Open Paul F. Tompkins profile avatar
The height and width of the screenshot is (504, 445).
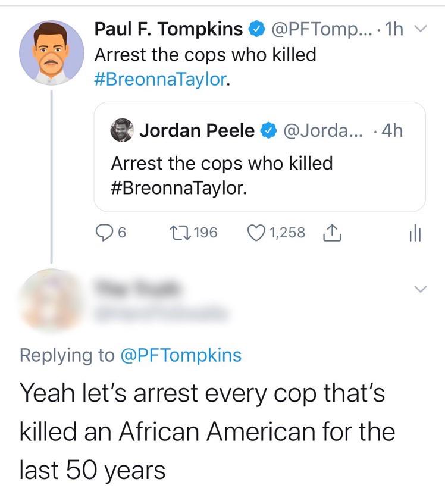[x=52, y=52]
